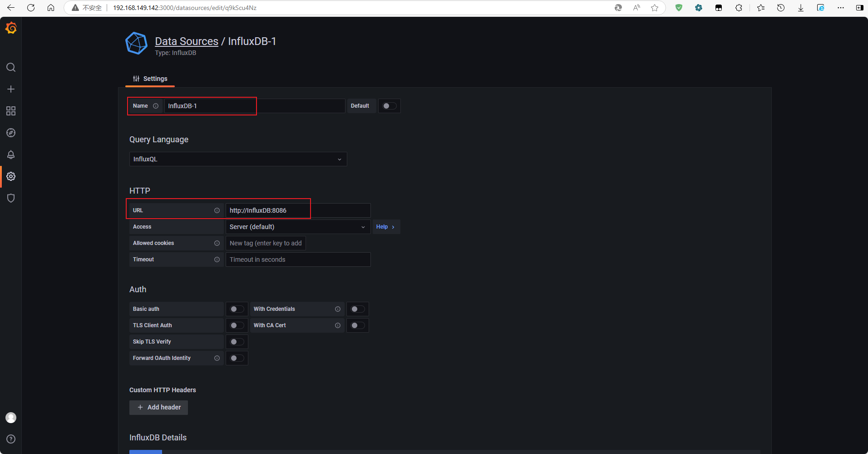This screenshot has height=454, width=868.
Task: Click the user avatar in sidebar
Action: (x=11, y=418)
